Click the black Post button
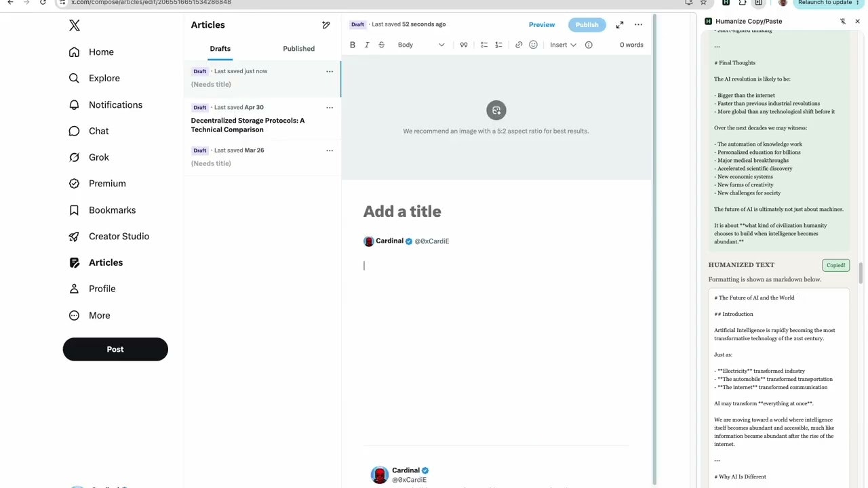The image size is (868, 488). pyautogui.click(x=115, y=349)
